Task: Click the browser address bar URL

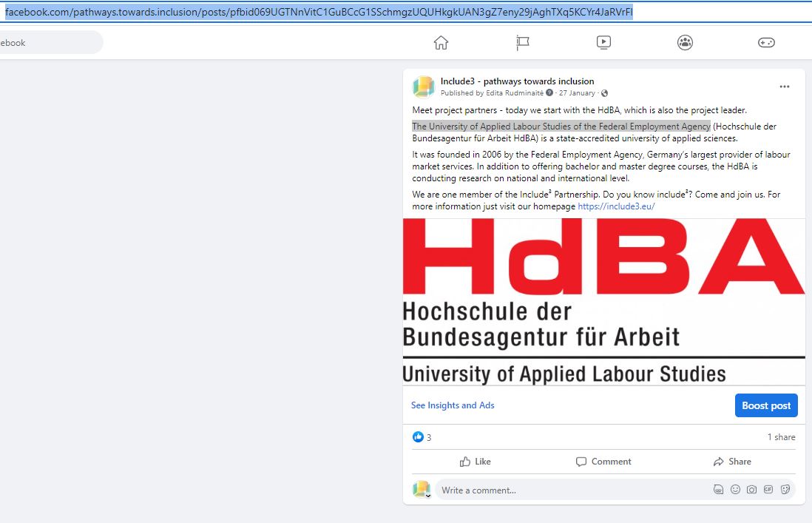Action: 319,12
